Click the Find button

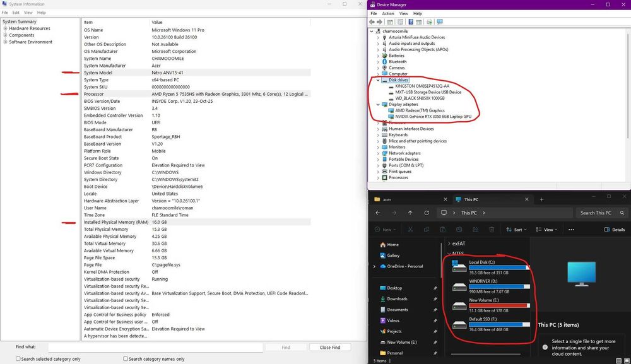[x=286, y=348]
